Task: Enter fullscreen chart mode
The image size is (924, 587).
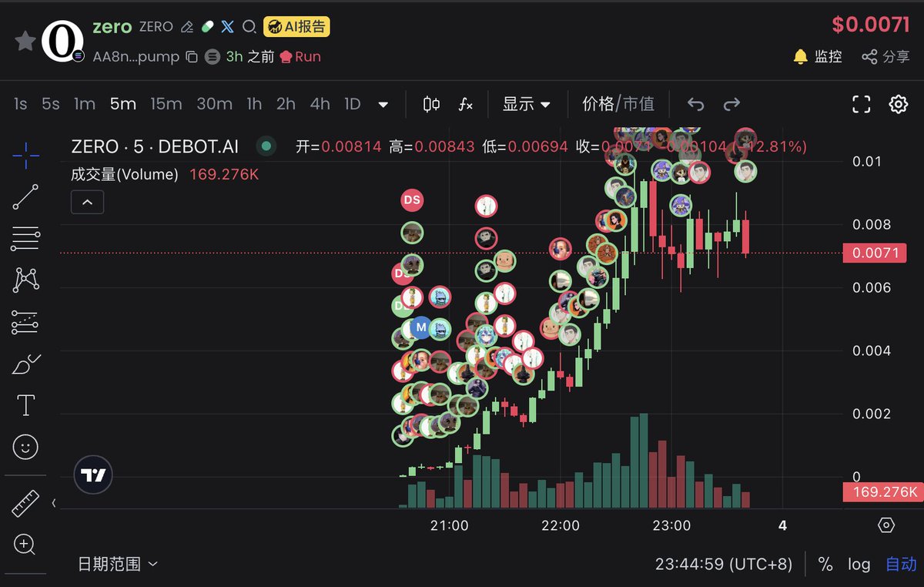Action: point(861,104)
